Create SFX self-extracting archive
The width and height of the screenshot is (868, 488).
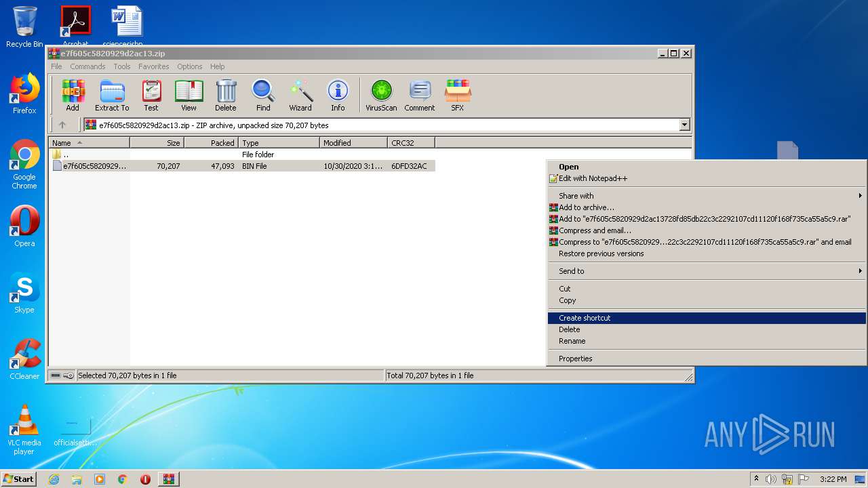[458, 96]
